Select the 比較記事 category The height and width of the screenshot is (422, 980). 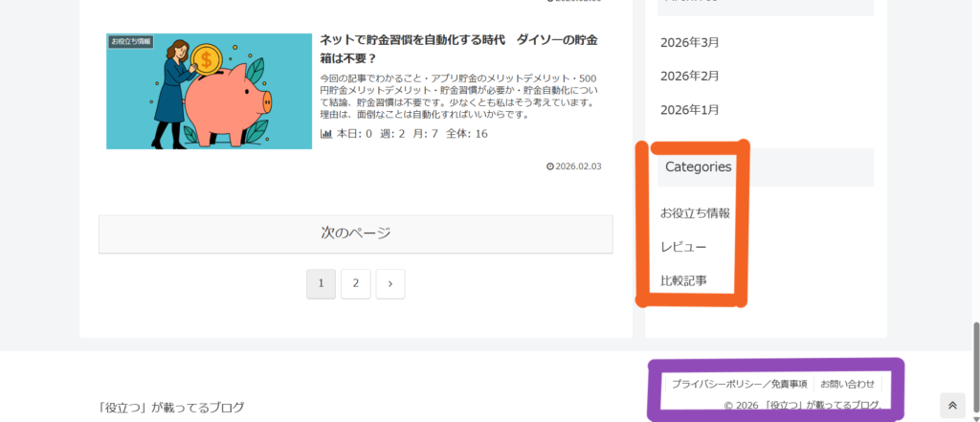[x=683, y=281]
